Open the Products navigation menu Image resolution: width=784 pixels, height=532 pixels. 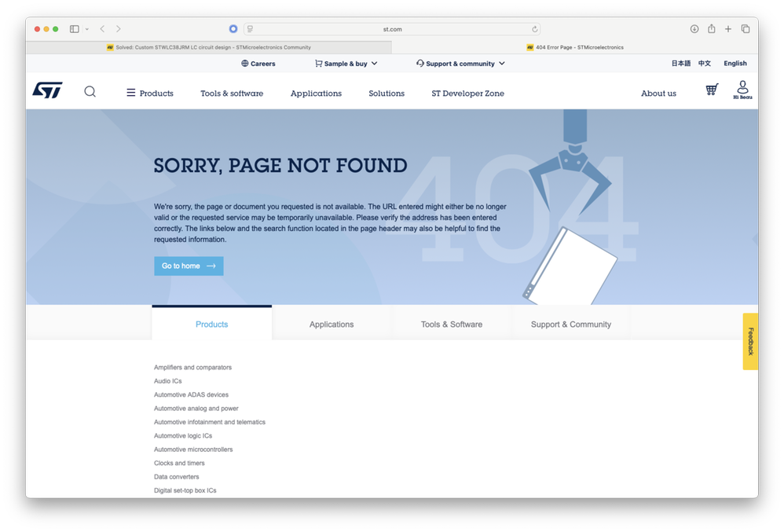pyautogui.click(x=150, y=93)
